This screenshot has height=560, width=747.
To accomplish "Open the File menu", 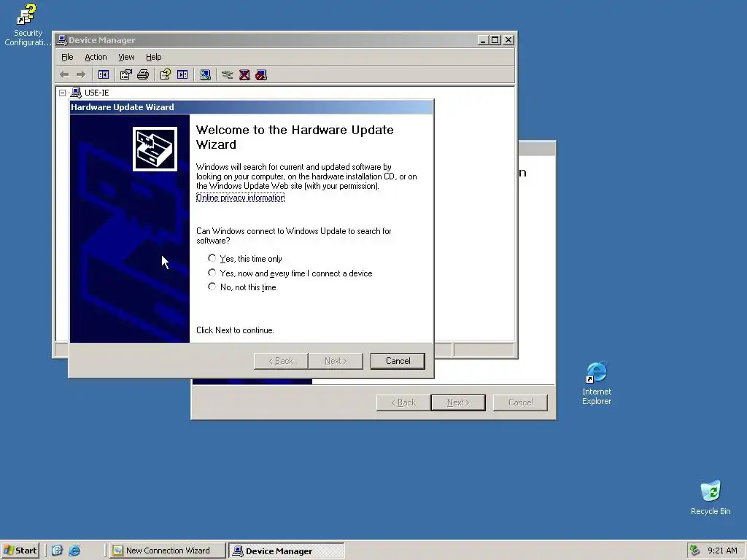I will pyautogui.click(x=67, y=57).
